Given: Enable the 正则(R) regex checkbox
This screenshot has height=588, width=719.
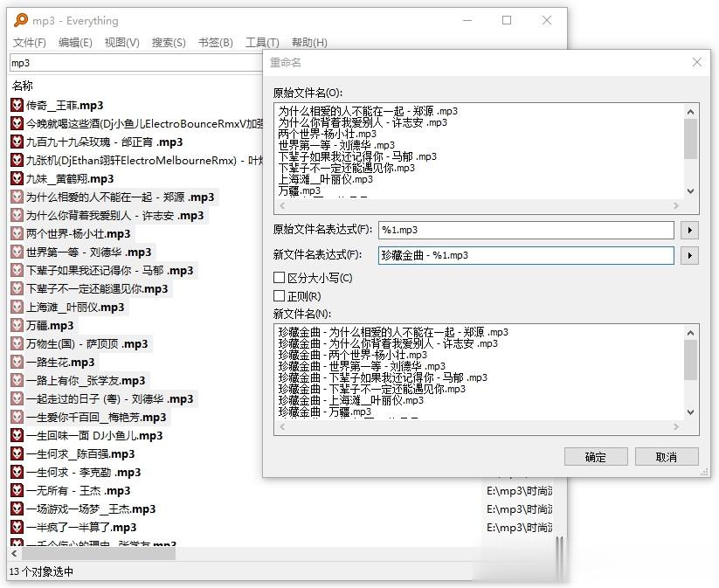Looking at the screenshot, I should click(x=279, y=296).
